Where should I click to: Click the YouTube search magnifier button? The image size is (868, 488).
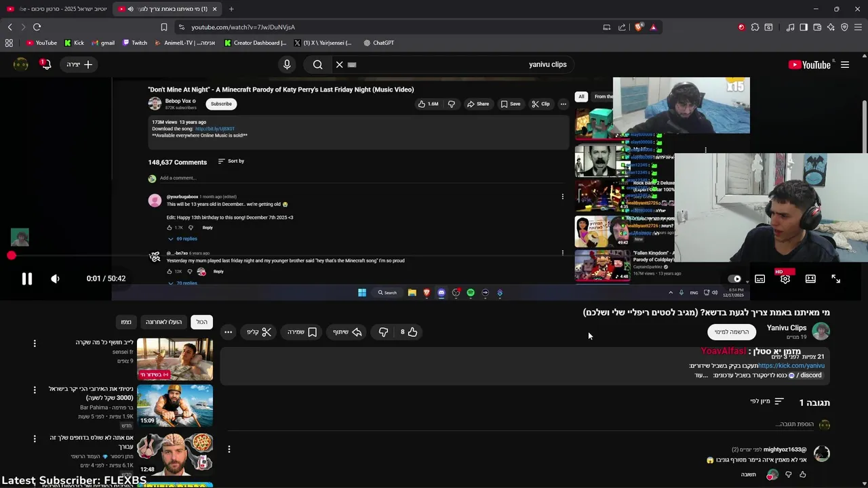[x=317, y=64]
